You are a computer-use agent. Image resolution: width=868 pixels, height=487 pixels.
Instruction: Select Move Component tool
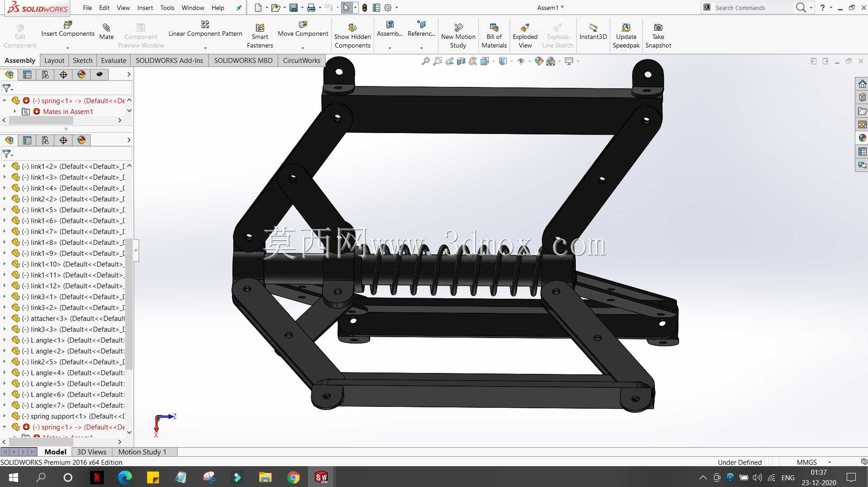303,29
